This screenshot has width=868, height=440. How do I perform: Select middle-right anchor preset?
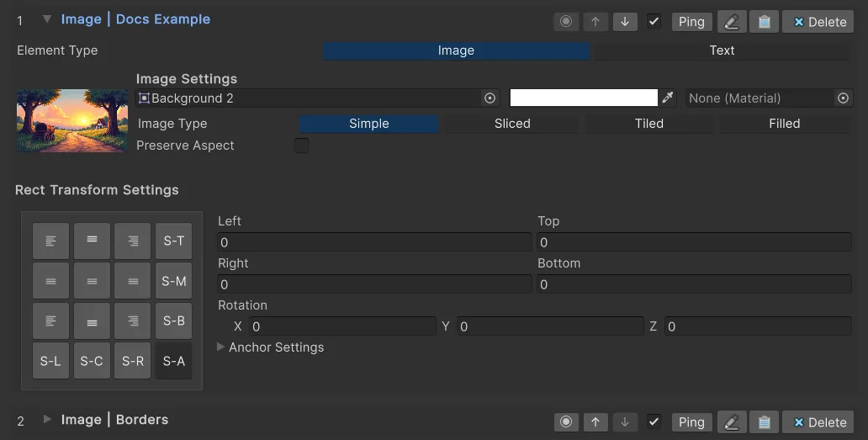point(133,281)
